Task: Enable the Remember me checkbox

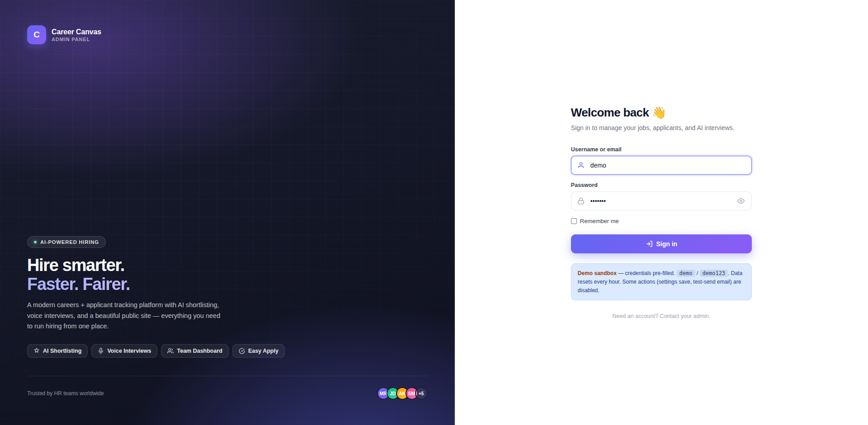Action: coord(574,221)
